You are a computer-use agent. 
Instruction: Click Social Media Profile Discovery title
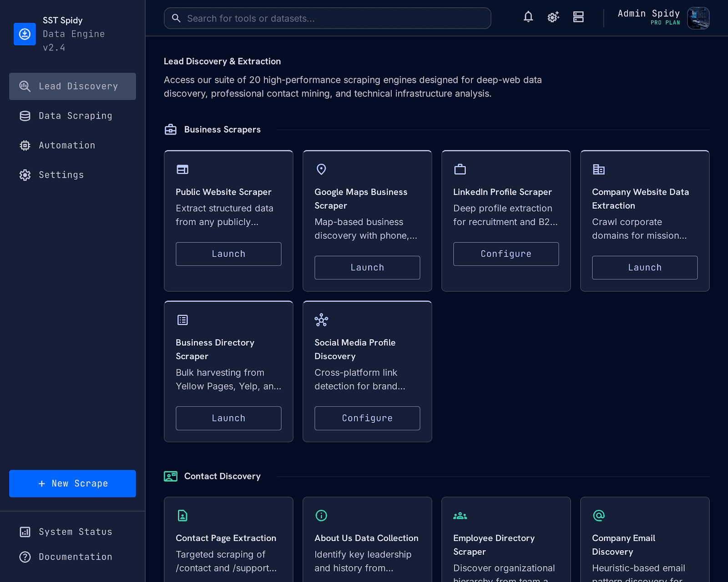[355, 350]
